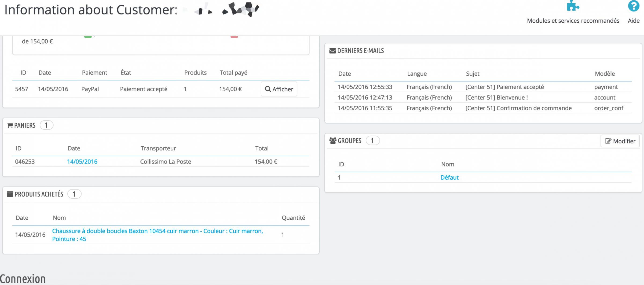
Task: Click the edit pencil icon on Modifier
Action: (x=608, y=141)
